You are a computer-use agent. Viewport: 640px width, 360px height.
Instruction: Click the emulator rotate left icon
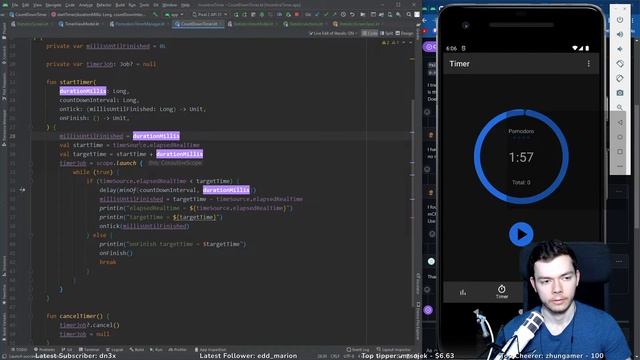click(x=620, y=64)
